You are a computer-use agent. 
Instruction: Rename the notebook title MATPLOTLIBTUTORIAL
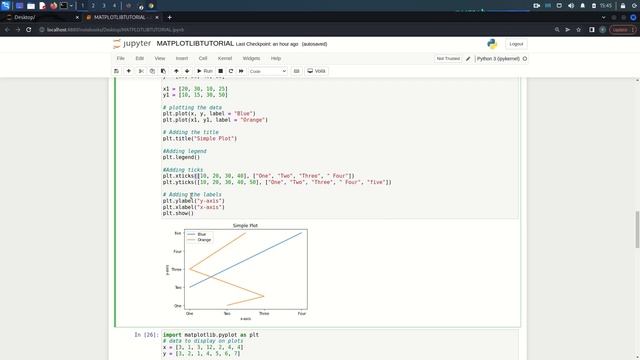click(195, 44)
